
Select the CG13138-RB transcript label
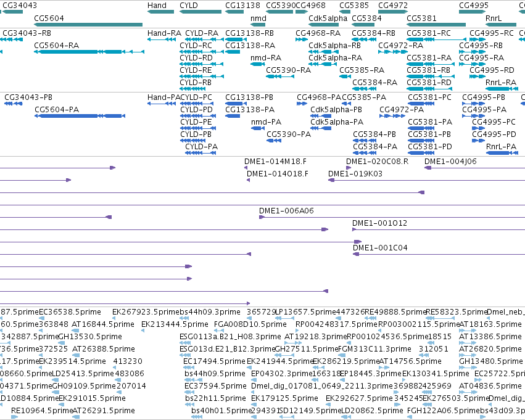[x=249, y=33]
